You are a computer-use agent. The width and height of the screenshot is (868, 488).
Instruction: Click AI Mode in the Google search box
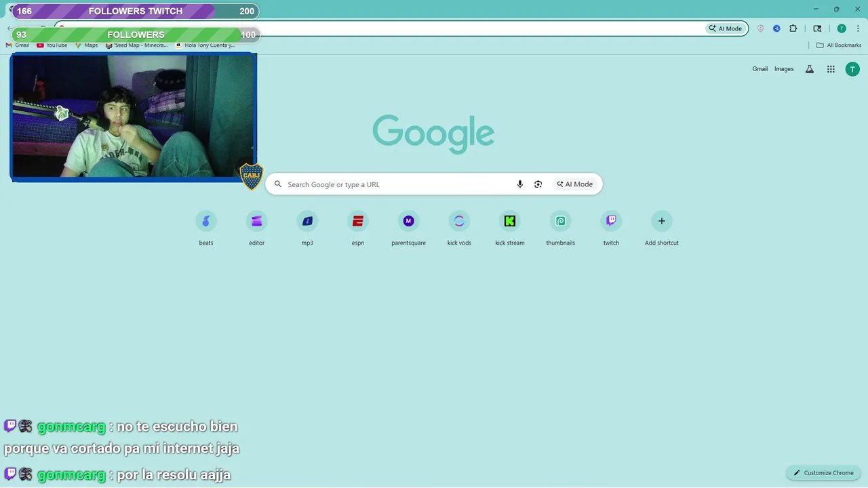(x=575, y=184)
